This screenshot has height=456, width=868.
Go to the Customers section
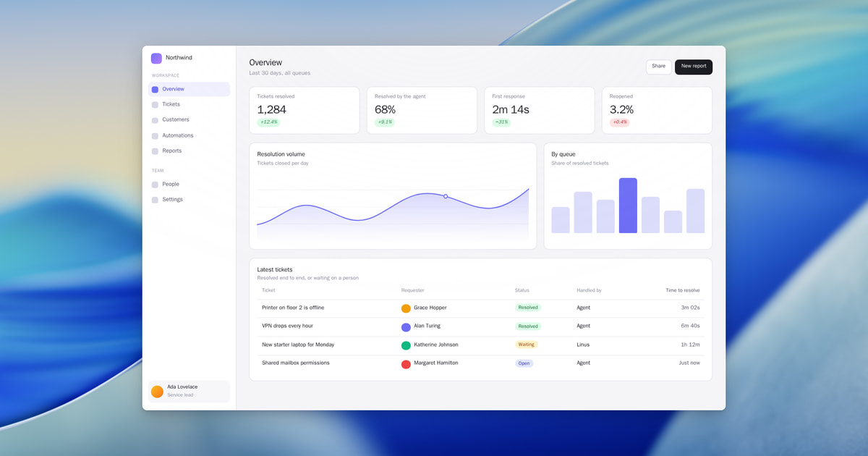click(189, 119)
